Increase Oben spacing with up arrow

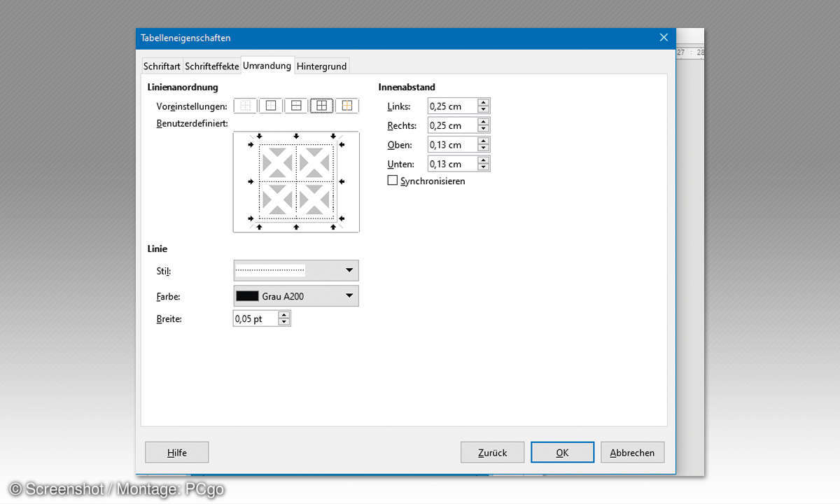(x=484, y=141)
